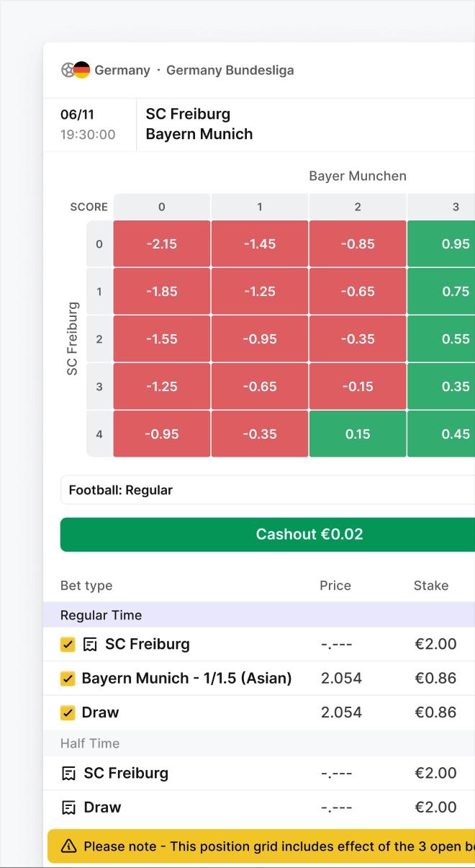Toggle the Regular Time Draw checkbox
Image resolution: width=475 pixels, height=868 pixels.
click(x=68, y=712)
